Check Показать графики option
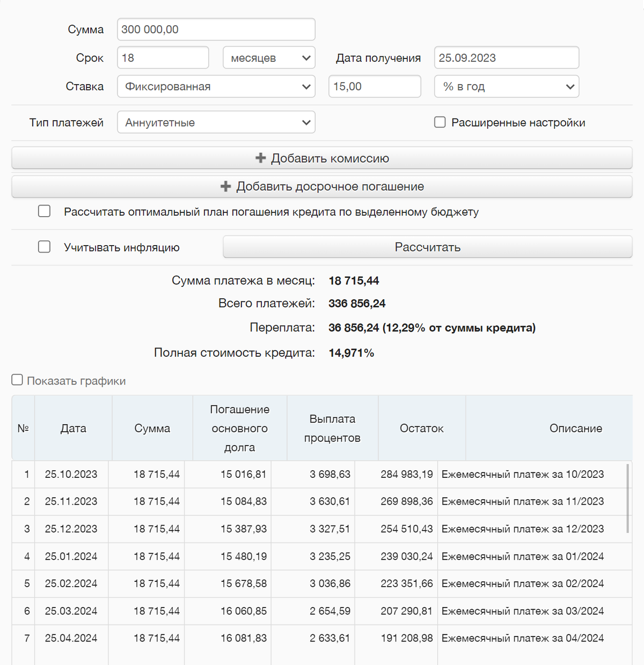644x665 pixels. tap(17, 380)
